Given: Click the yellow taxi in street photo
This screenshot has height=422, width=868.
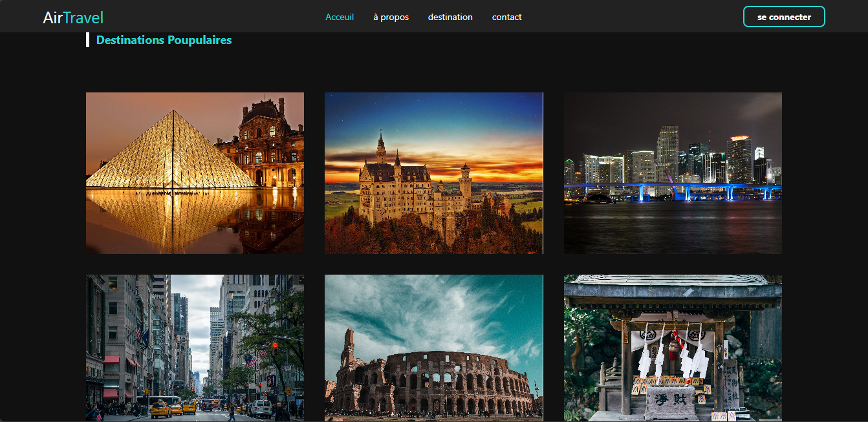Looking at the screenshot, I should point(159,408).
